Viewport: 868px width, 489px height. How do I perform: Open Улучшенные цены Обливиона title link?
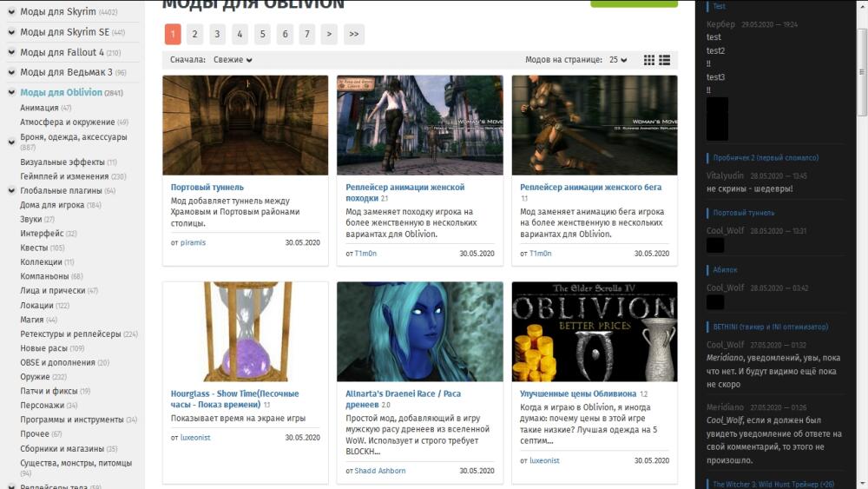pos(578,393)
